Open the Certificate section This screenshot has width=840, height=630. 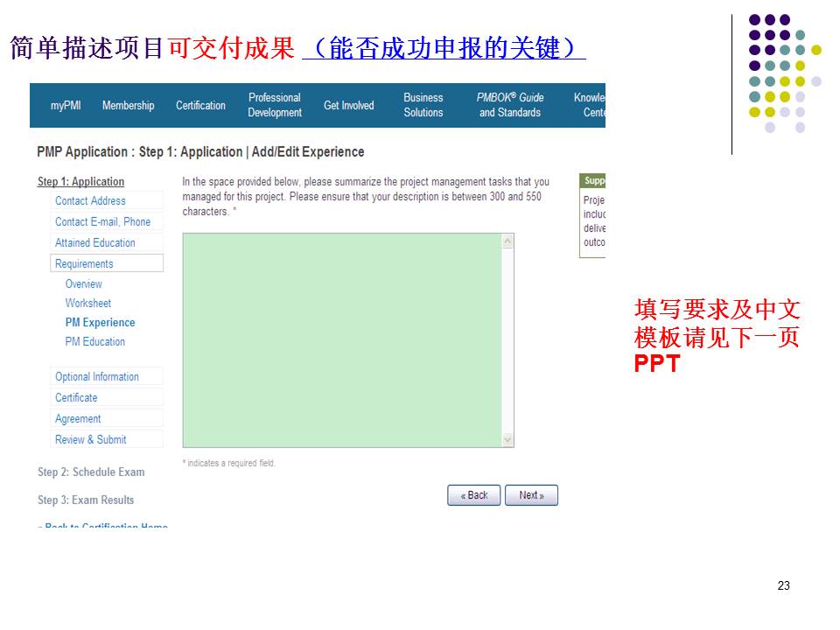107,397
